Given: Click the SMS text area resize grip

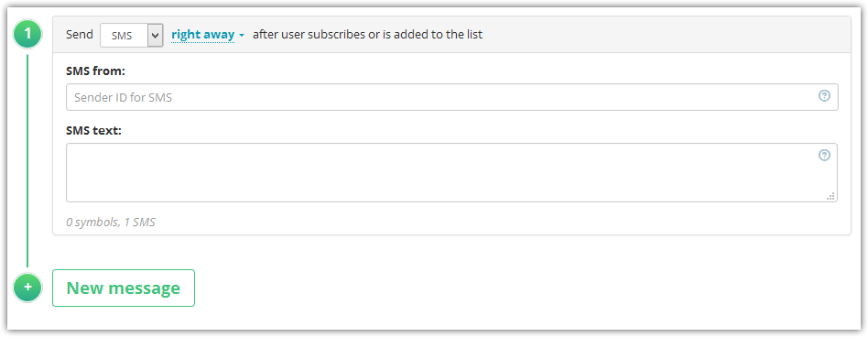Looking at the screenshot, I should pyautogui.click(x=830, y=196).
